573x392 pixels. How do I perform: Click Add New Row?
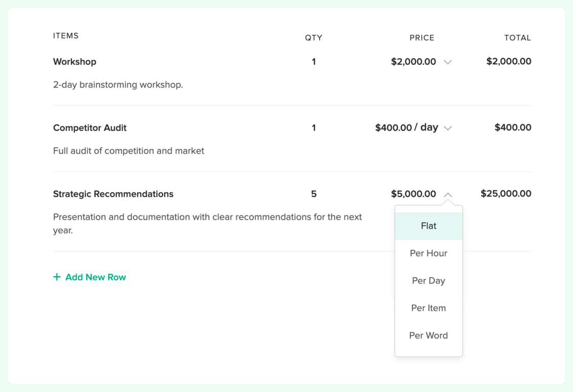[x=95, y=277]
